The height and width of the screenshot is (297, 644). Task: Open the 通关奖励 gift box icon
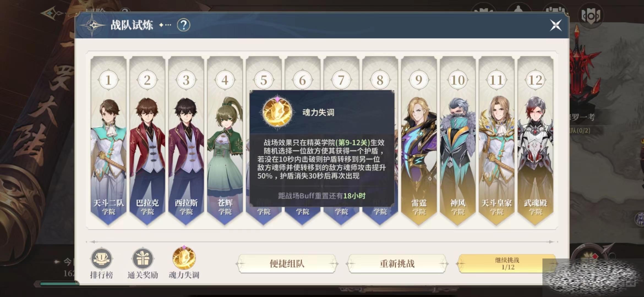143,258
